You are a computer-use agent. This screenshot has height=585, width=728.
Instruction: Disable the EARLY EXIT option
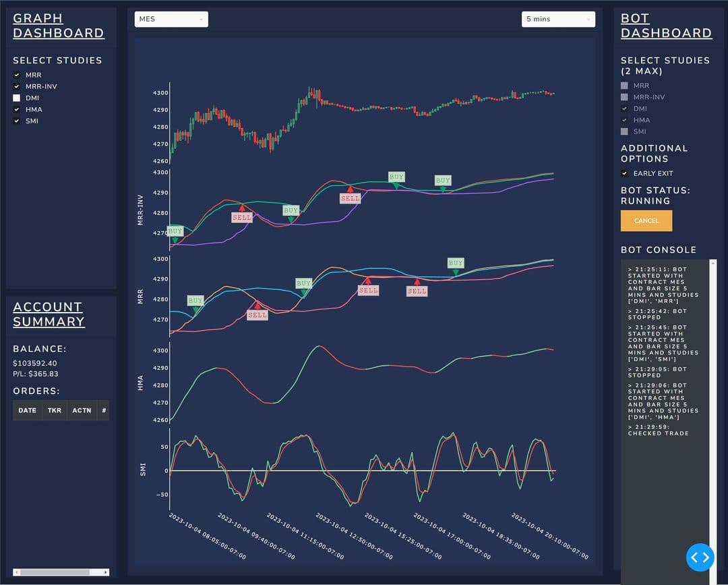624,173
